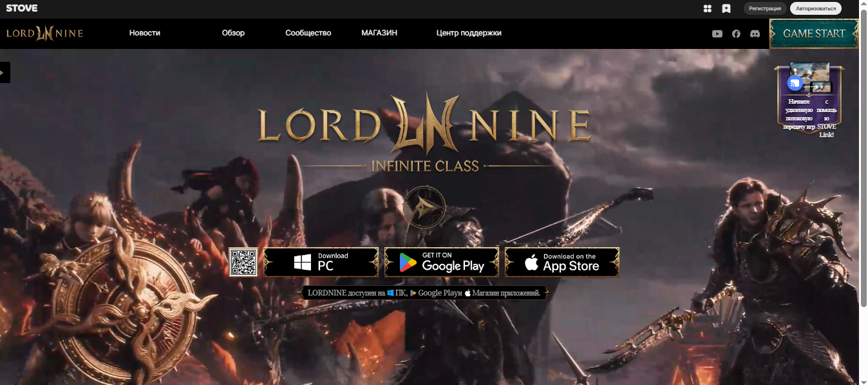Expand the side panel arrow on left edge
Screen dimensions: 868x385
pyautogui.click(x=5, y=73)
